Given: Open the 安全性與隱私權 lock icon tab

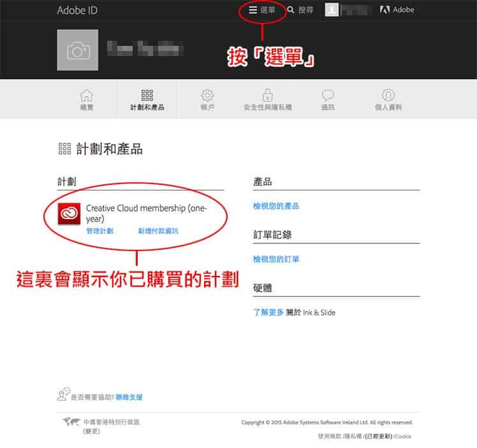Looking at the screenshot, I should pos(268,99).
